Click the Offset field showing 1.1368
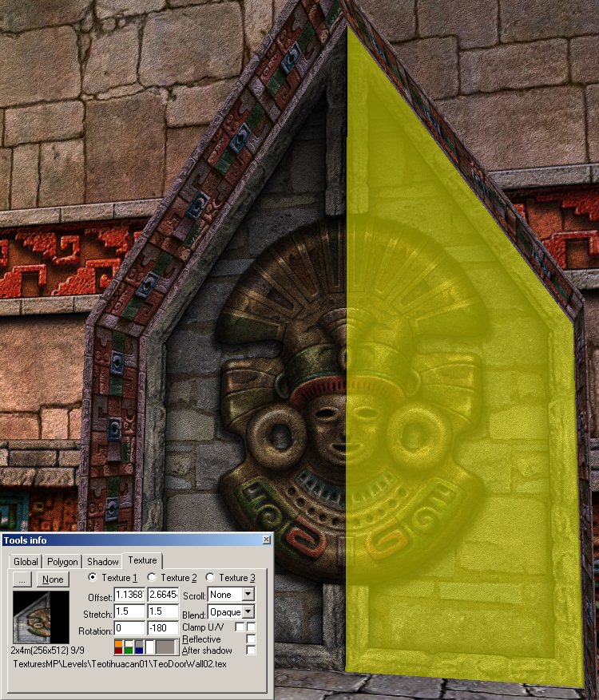The width and height of the screenshot is (599, 700). (129, 595)
